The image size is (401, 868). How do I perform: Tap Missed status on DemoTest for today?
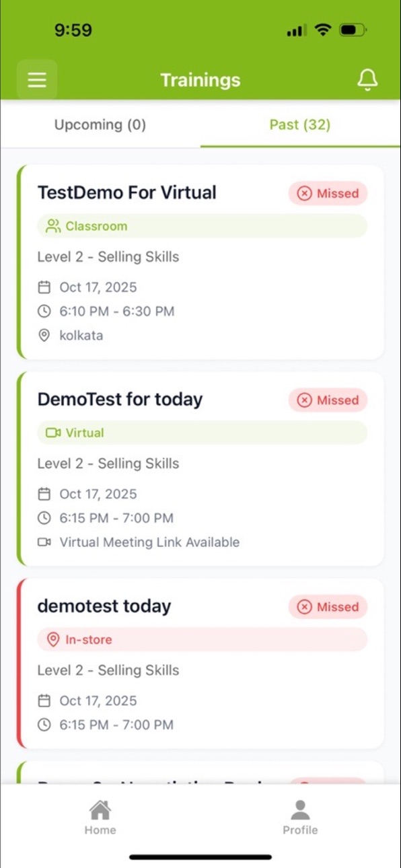(328, 400)
